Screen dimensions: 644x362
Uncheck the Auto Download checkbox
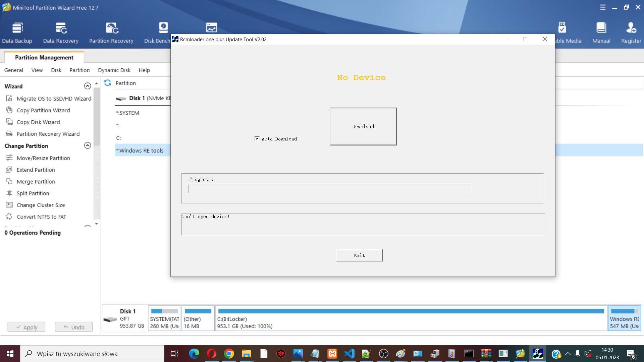[x=257, y=138]
